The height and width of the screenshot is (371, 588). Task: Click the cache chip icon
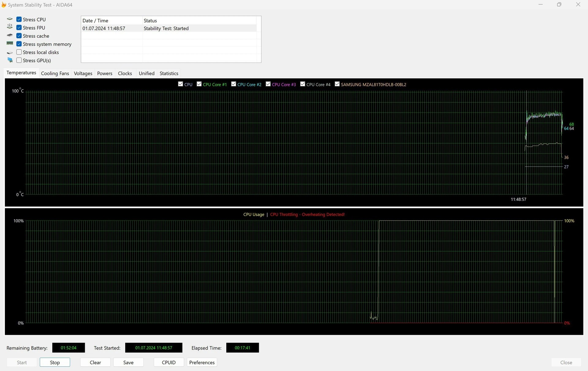(x=10, y=36)
